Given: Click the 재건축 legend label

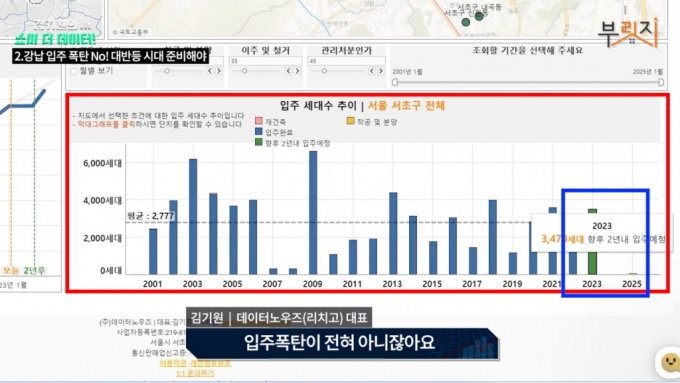Looking at the screenshot, I should [275, 122].
